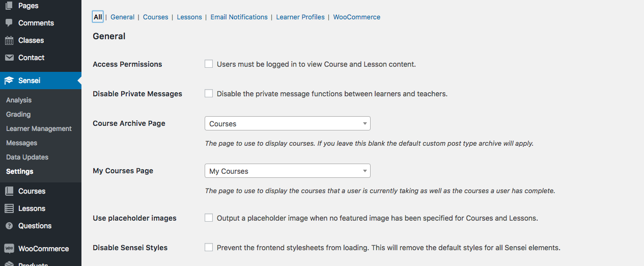This screenshot has height=266, width=644.
Task: Open the Pages admin menu label
Action: tap(28, 6)
